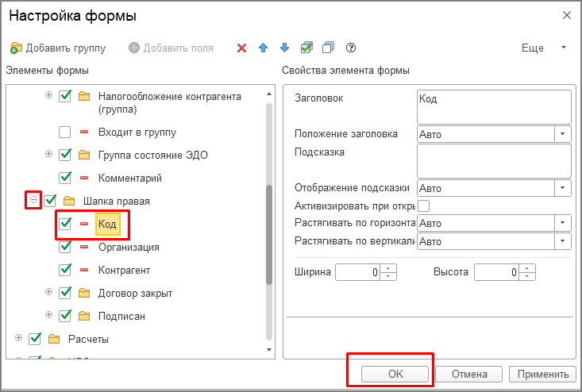Increase Ширина with spinner up arrow

click(388, 268)
